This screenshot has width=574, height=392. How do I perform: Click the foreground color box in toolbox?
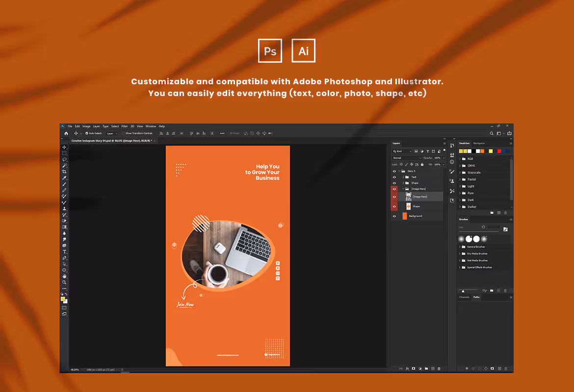(x=63, y=299)
